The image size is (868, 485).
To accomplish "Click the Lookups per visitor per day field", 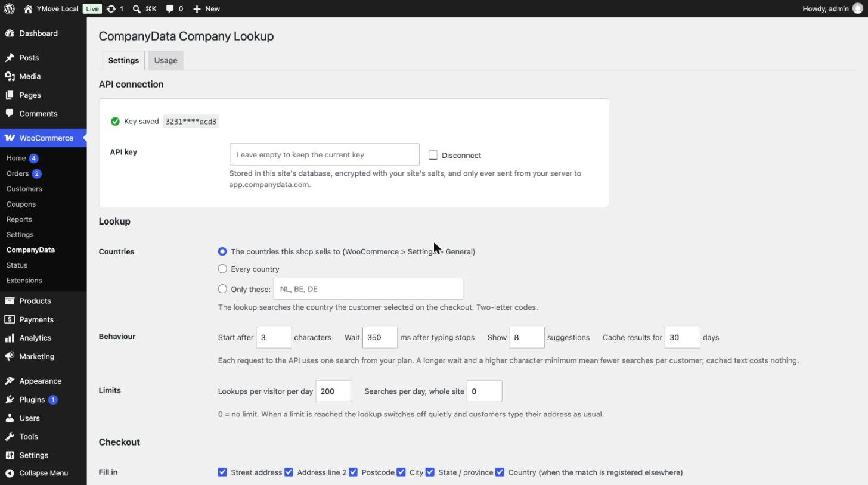I will coord(333,391).
